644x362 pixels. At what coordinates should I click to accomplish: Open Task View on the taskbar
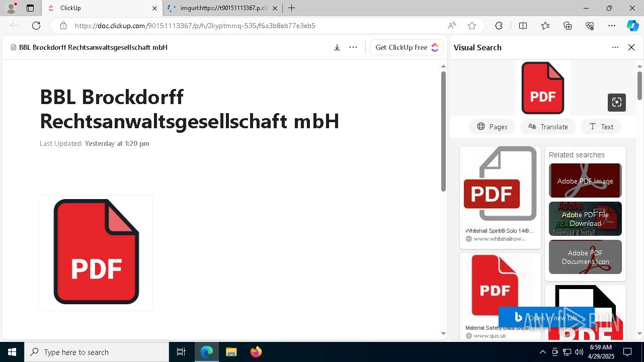point(181,352)
